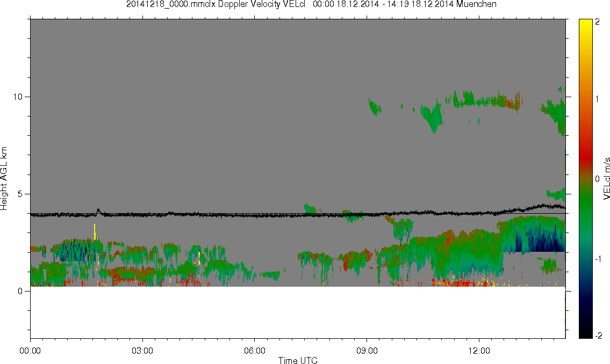Click the black line spike near 02:00

point(98,210)
